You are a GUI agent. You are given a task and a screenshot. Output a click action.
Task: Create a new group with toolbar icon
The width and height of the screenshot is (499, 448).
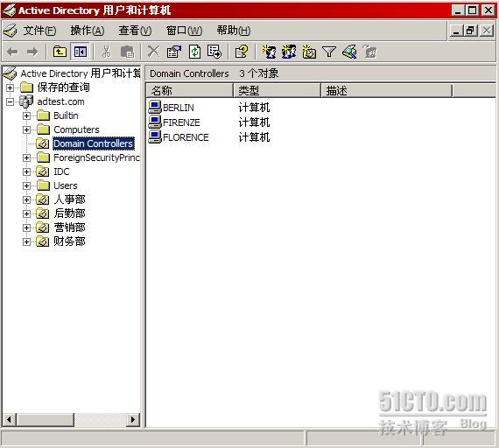(289, 52)
